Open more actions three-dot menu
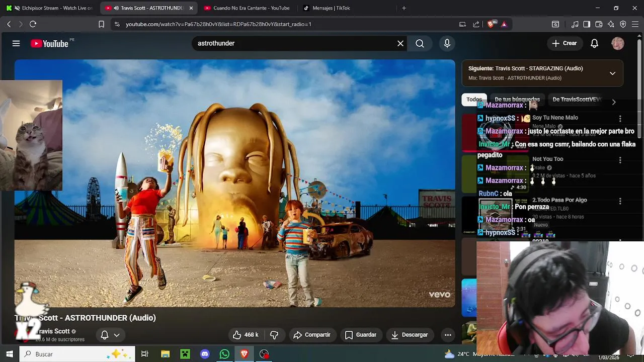Screen dimensions: 644x362 [448, 335]
